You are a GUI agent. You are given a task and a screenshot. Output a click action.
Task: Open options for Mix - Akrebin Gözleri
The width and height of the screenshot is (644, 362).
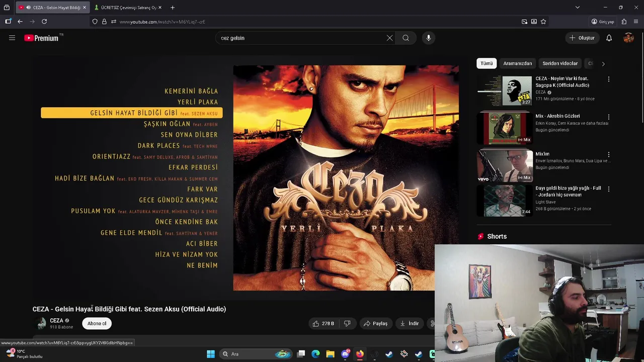pyautogui.click(x=608, y=117)
